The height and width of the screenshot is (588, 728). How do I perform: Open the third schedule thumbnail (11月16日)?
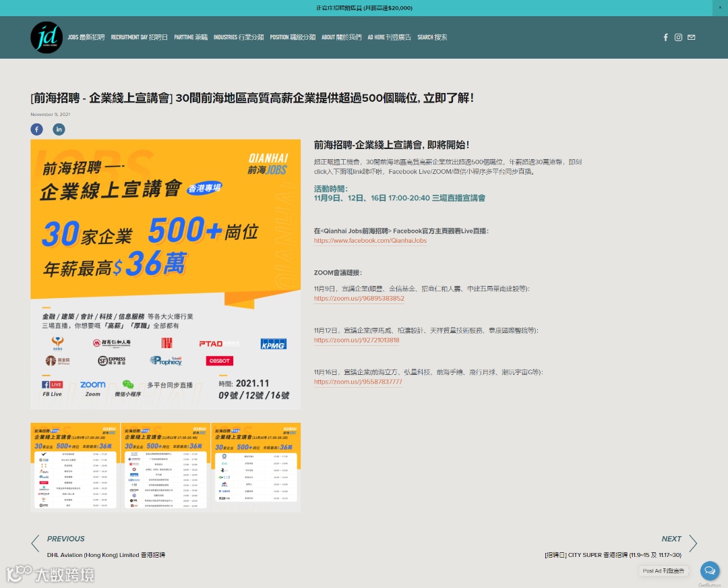pyautogui.click(x=256, y=467)
